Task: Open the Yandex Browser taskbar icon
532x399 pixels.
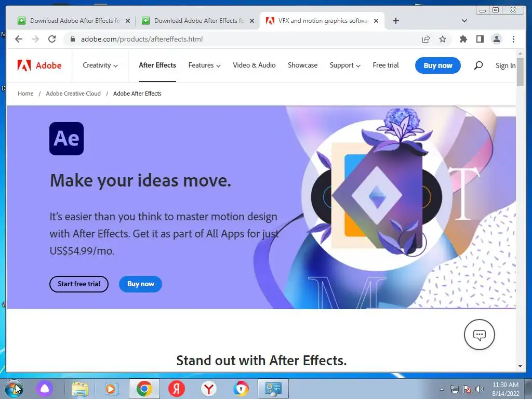Action: 209,389
